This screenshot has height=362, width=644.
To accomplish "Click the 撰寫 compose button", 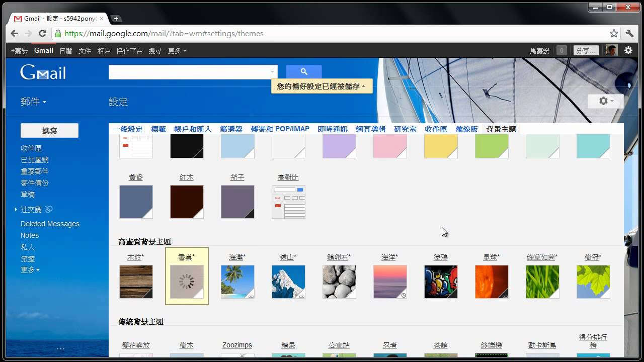I will pyautogui.click(x=49, y=131).
